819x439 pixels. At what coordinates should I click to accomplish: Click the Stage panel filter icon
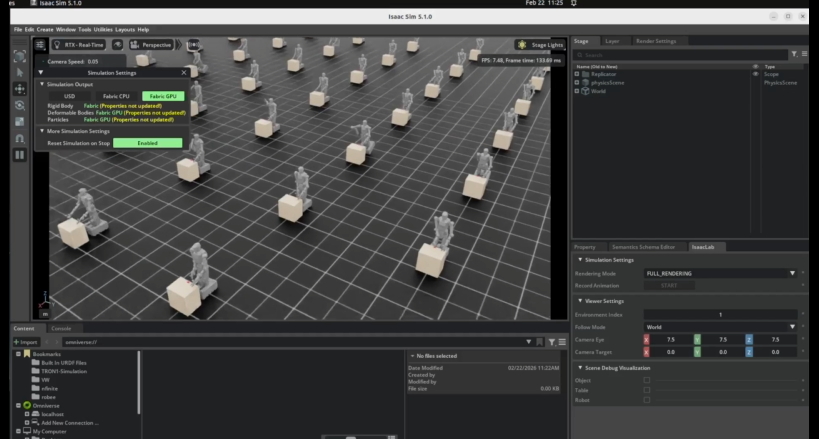tap(794, 54)
